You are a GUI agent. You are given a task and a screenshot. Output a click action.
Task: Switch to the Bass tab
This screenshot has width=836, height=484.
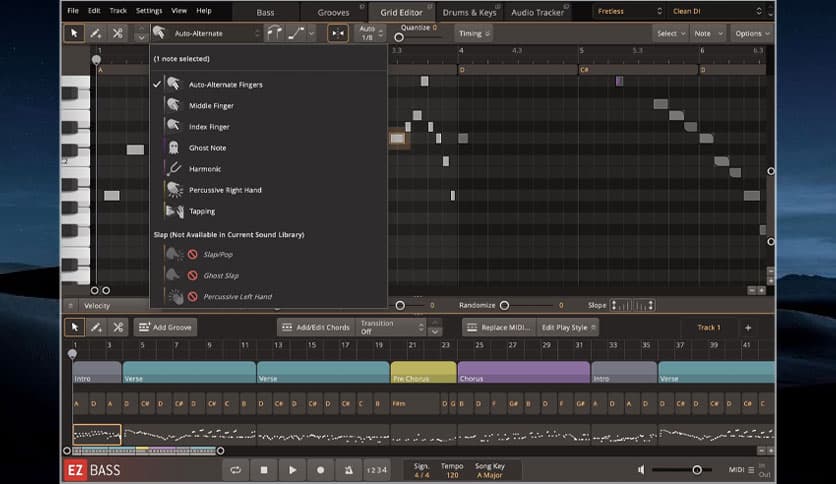[266, 12]
